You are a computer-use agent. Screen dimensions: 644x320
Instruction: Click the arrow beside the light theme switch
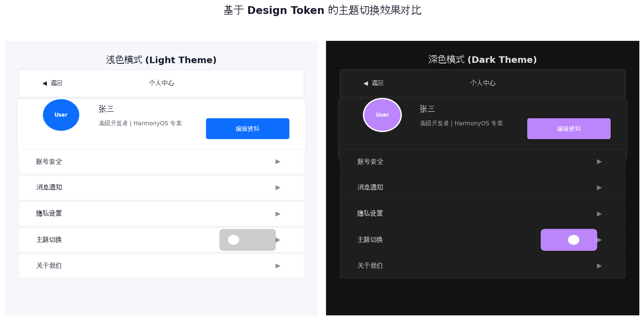click(x=278, y=240)
